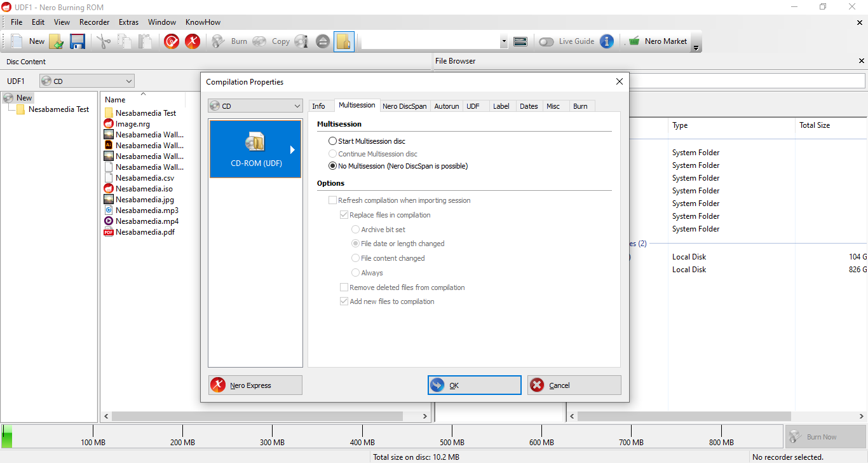
Task: Expand the CD dropdown in Disc Content panel
Action: (x=87, y=81)
